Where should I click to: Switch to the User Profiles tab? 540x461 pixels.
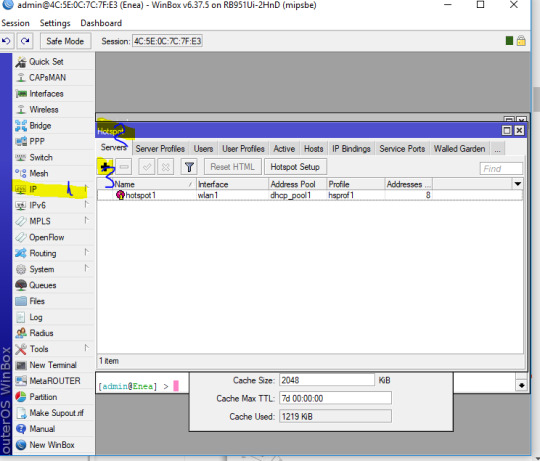(243, 149)
